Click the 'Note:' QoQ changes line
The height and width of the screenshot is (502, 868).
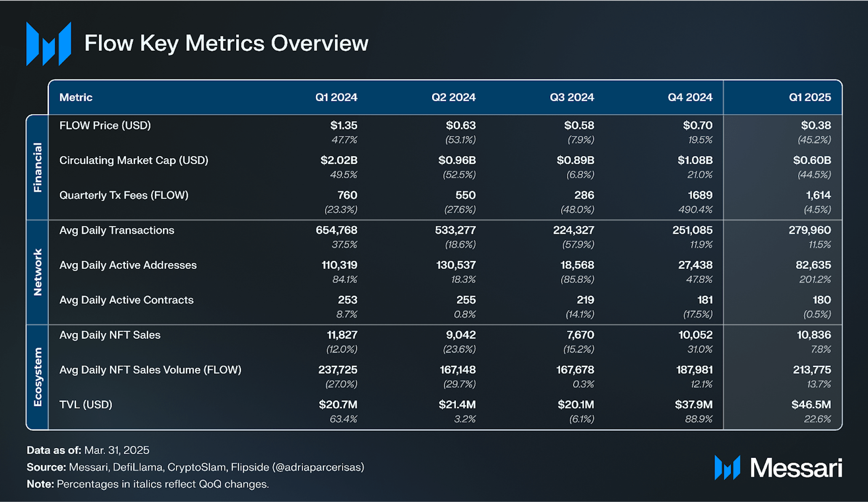(148, 485)
